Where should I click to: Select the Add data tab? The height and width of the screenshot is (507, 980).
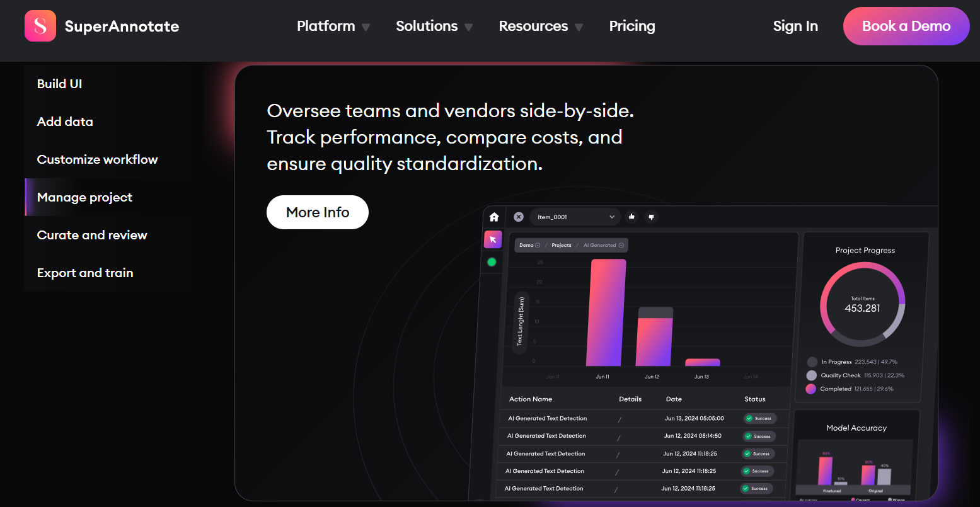pyautogui.click(x=65, y=122)
